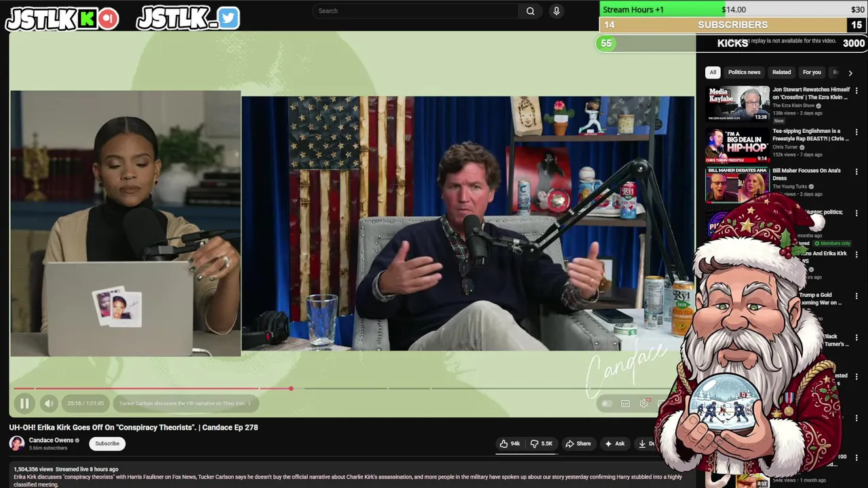Like the video with the thumbs up 94k button
The height and width of the screenshot is (488, 868).
click(510, 444)
